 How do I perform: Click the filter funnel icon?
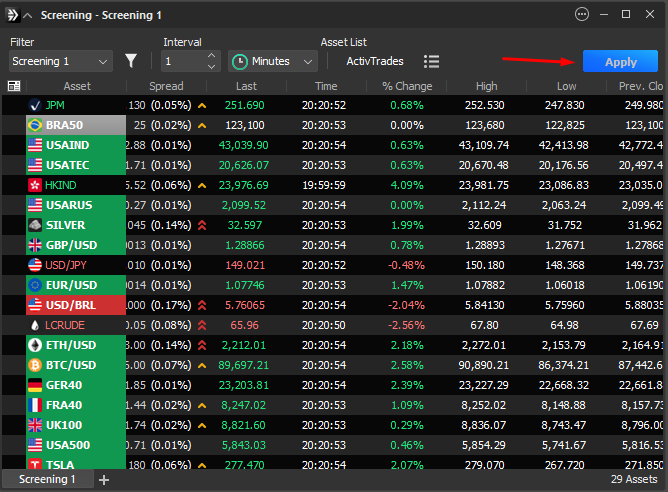point(131,61)
